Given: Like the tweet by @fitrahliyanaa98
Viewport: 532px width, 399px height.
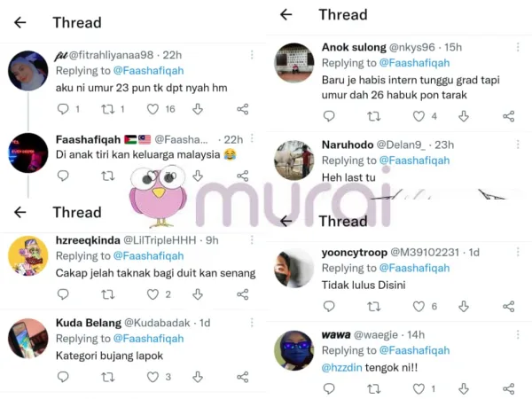Looking at the screenshot, I should tap(153, 109).
